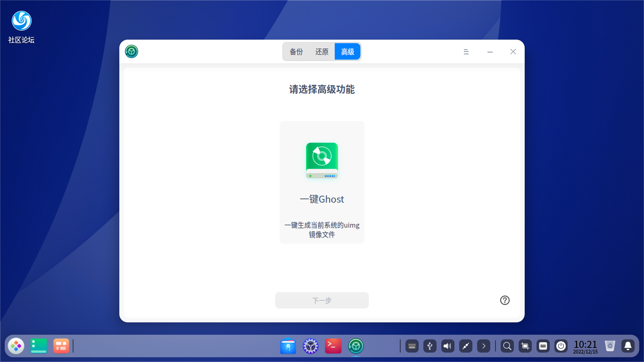Image resolution: width=644 pixels, height=362 pixels.
Task: Open the control center gear icon in dock
Action: pyautogui.click(x=311, y=346)
